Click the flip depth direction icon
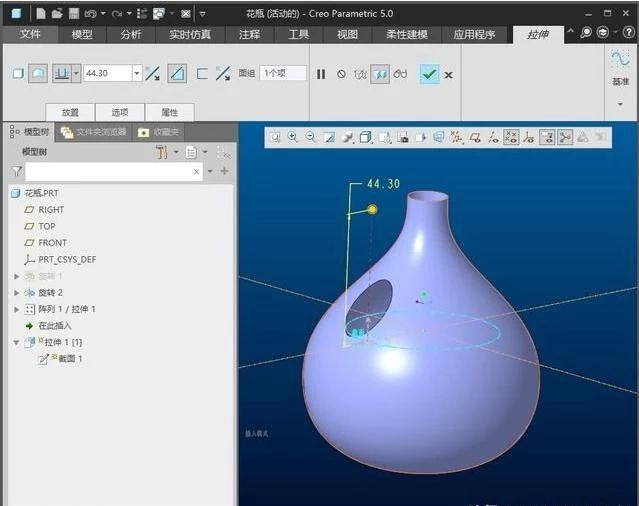The width and height of the screenshot is (639, 506). tap(152, 73)
